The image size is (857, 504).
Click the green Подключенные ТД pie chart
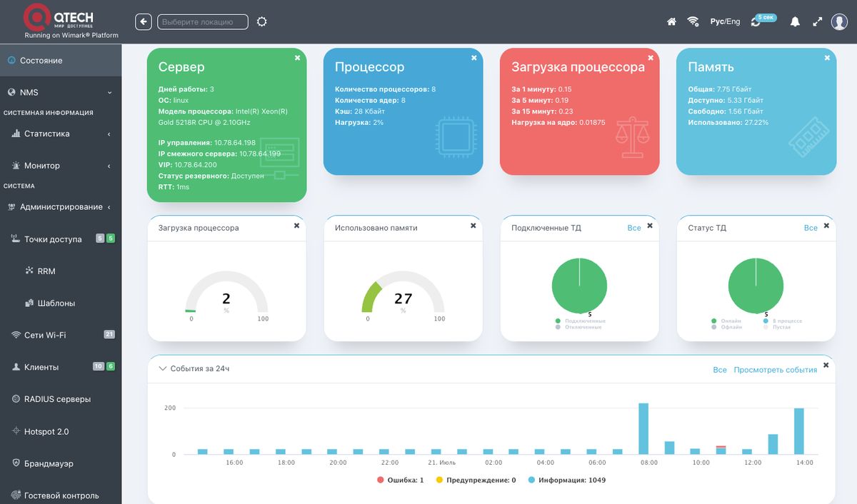click(x=579, y=286)
